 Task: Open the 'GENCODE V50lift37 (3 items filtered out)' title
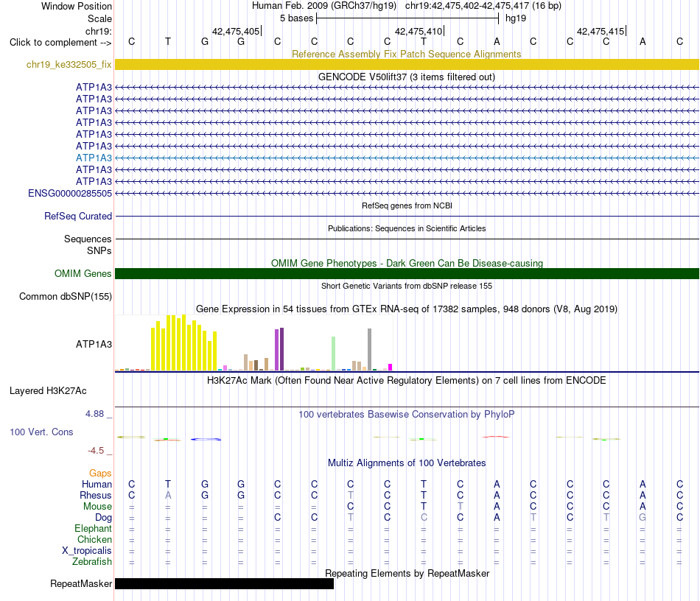pos(406,77)
